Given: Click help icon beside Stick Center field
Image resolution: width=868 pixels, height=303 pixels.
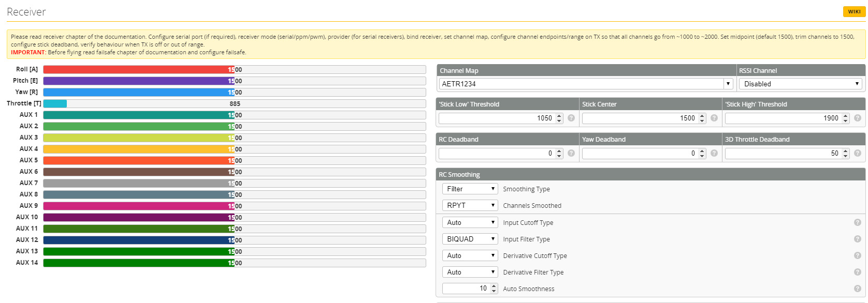Looking at the screenshot, I should click(x=714, y=118).
